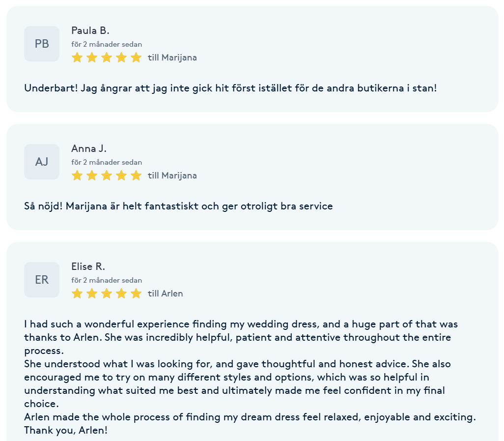Click the review text starting 'Underbart! Jag ångrar'
This screenshot has height=441, width=504.
[x=230, y=88]
